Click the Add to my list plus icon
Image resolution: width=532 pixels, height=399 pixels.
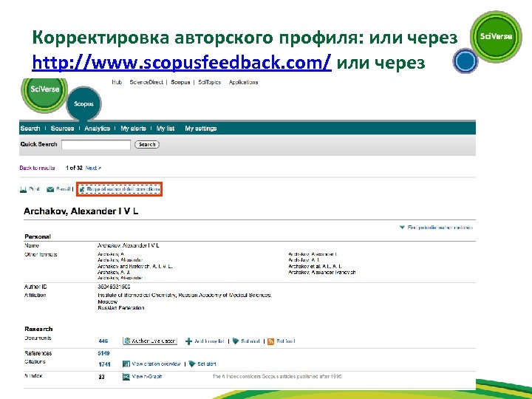[188, 341]
